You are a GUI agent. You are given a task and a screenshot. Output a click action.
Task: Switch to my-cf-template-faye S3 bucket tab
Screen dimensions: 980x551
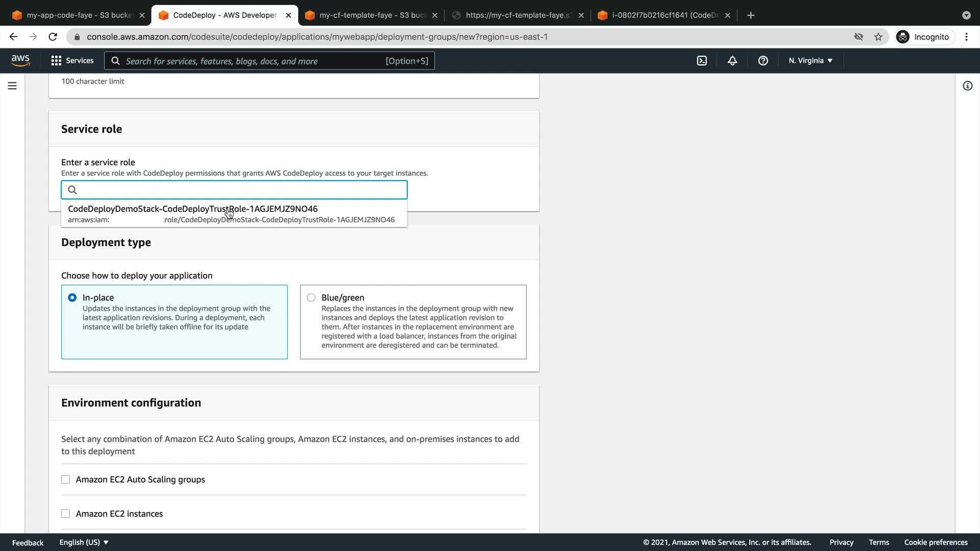pos(371,15)
